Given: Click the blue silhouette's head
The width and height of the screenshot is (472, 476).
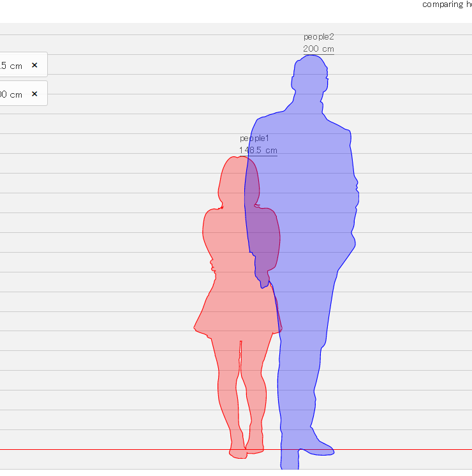Looking at the screenshot, I should (x=310, y=75).
